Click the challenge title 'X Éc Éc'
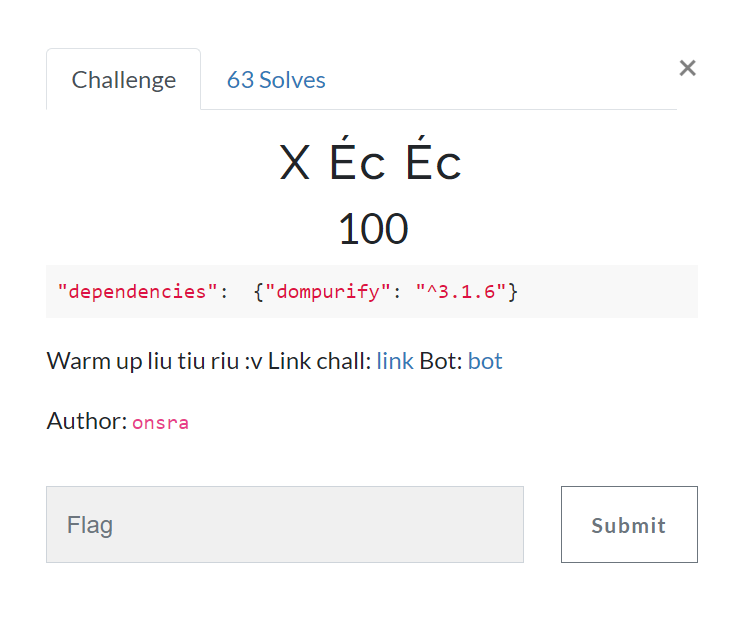The image size is (745, 630). coord(371,163)
